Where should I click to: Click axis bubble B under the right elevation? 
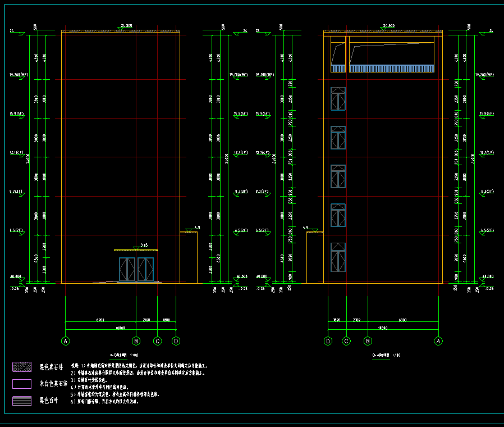(x=368, y=340)
